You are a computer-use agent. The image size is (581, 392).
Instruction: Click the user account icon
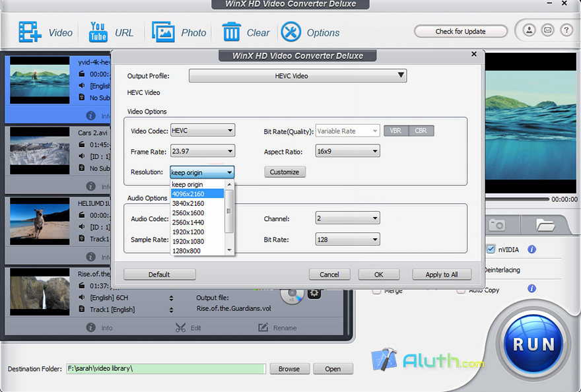tap(530, 30)
